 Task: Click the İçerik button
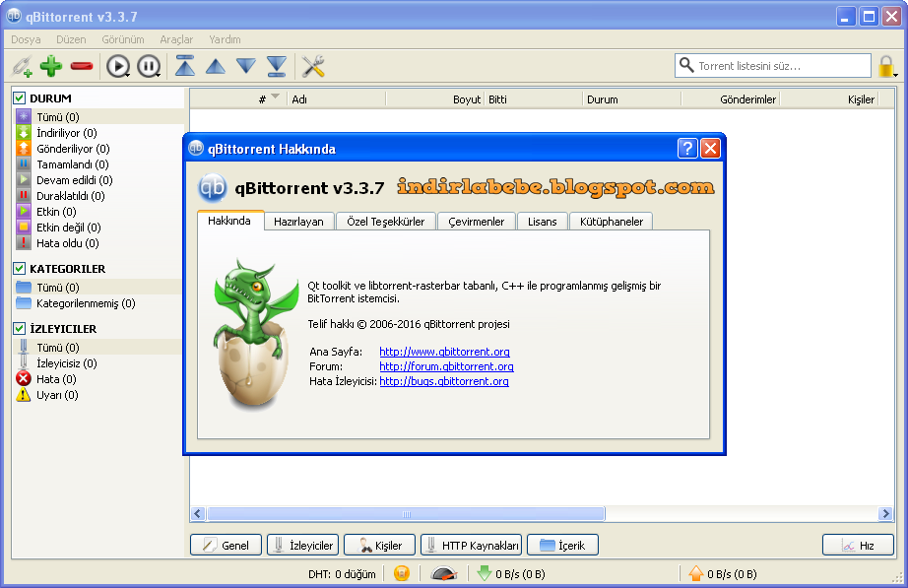(x=562, y=545)
